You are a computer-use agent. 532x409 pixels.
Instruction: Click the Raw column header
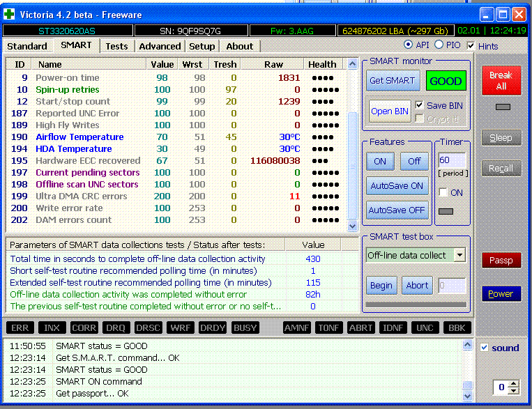click(x=273, y=64)
